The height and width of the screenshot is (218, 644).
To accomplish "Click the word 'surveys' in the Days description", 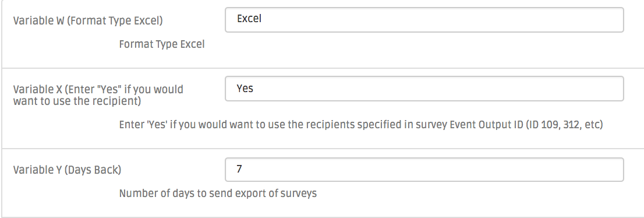I will tap(299, 194).
